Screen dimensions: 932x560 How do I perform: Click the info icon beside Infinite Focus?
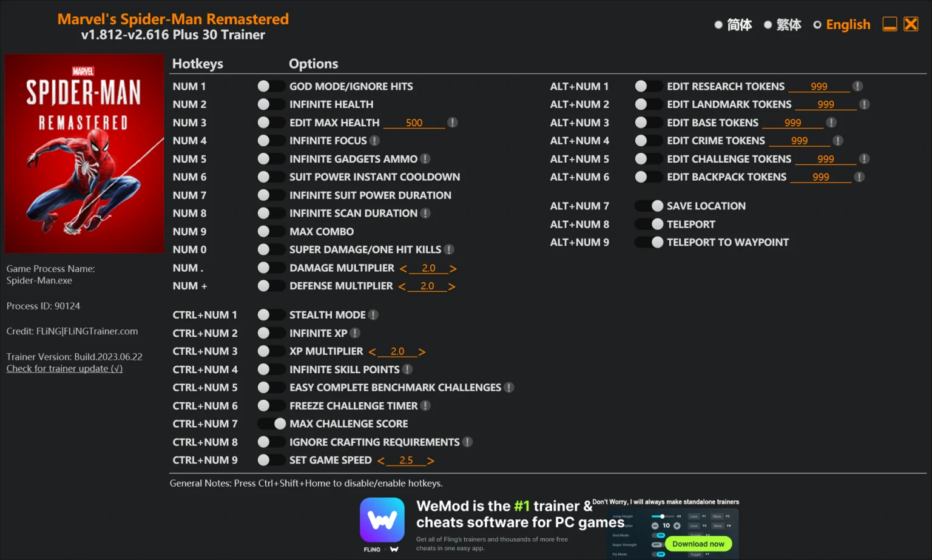coord(374,141)
